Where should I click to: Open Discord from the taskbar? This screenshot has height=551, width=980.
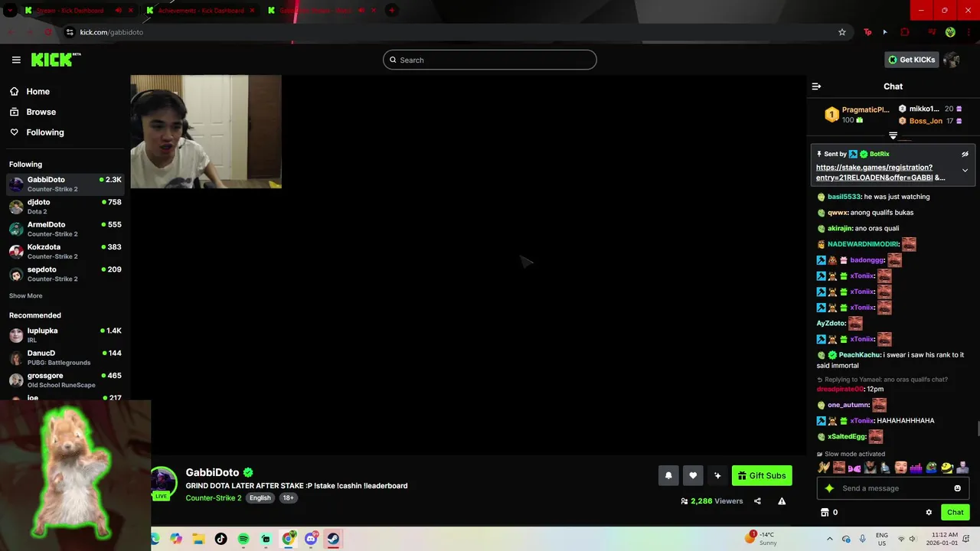click(311, 539)
